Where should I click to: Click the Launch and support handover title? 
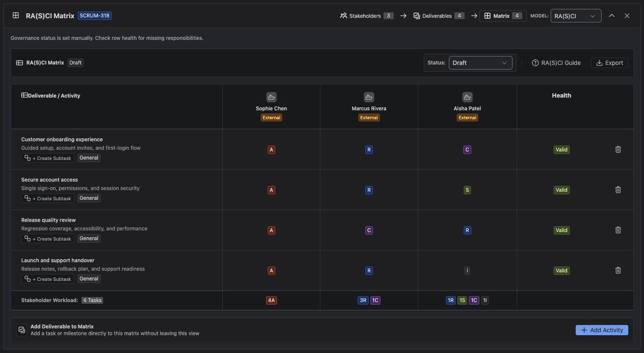[x=58, y=261]
